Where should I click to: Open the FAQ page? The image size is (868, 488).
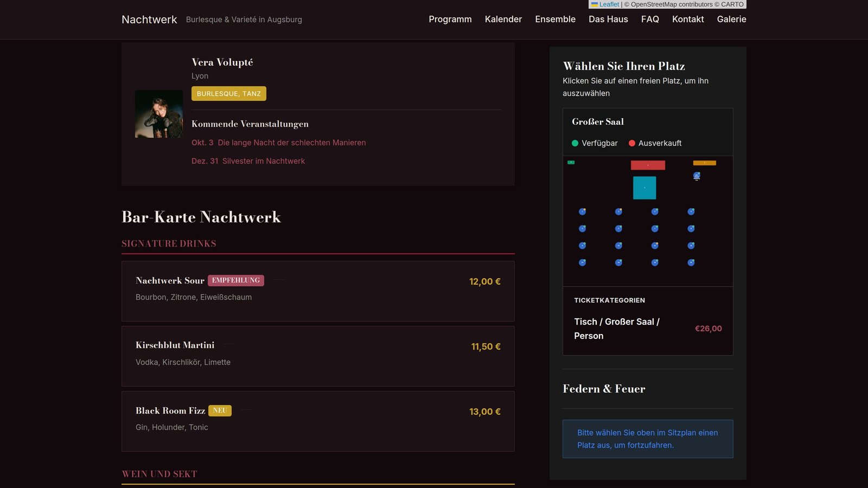click(x=650, y=19)
